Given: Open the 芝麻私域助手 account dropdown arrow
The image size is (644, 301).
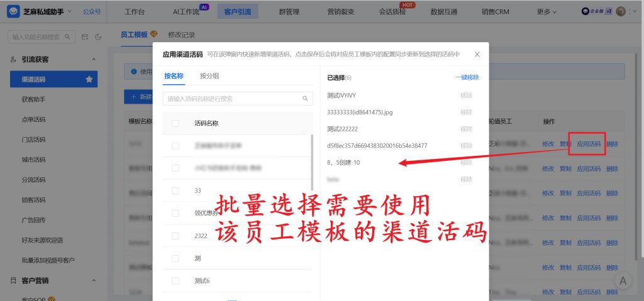Looking at the screenshot, I should point(69,11).
